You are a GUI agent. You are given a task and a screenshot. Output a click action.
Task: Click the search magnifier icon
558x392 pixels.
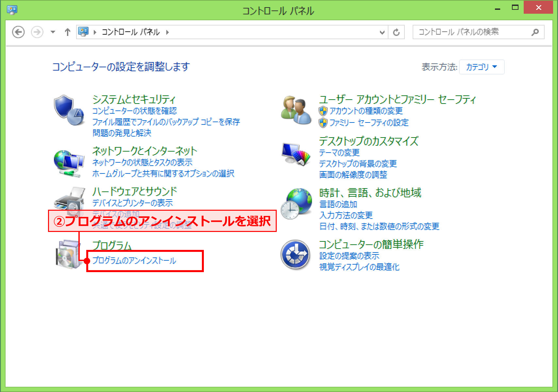click(x=535, y=32)
